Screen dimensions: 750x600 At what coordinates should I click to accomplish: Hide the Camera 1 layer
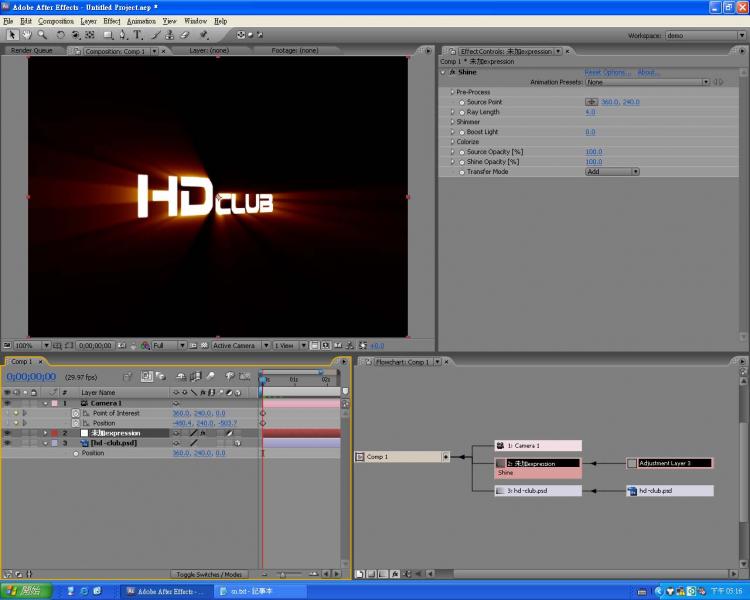[8, 403]
